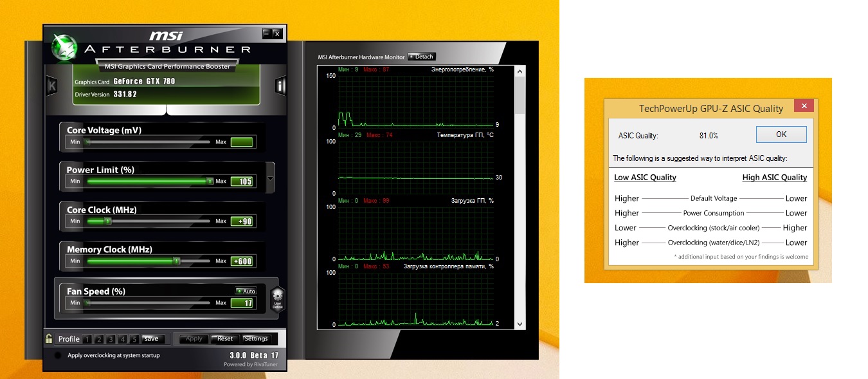Click the memory controller load graph

point(415,299)
